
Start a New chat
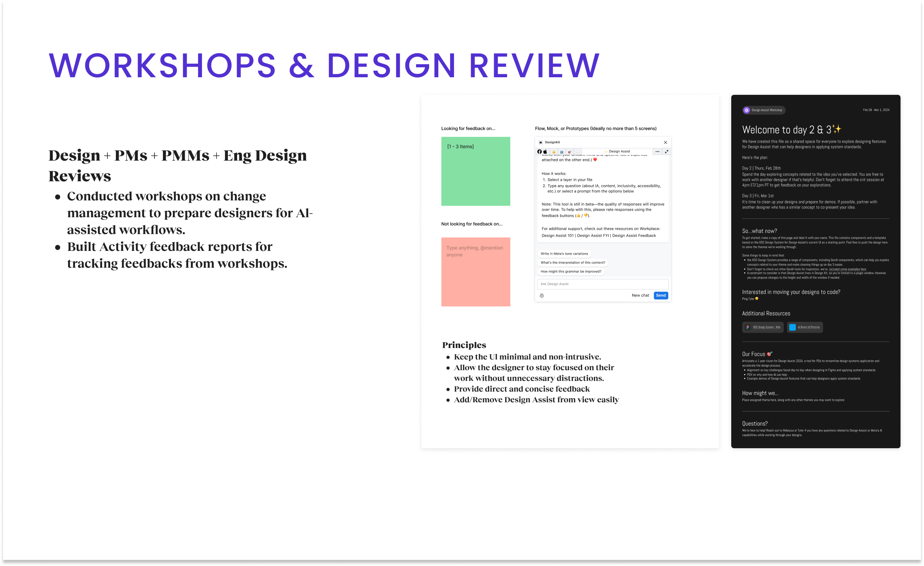tap(640, 295)
